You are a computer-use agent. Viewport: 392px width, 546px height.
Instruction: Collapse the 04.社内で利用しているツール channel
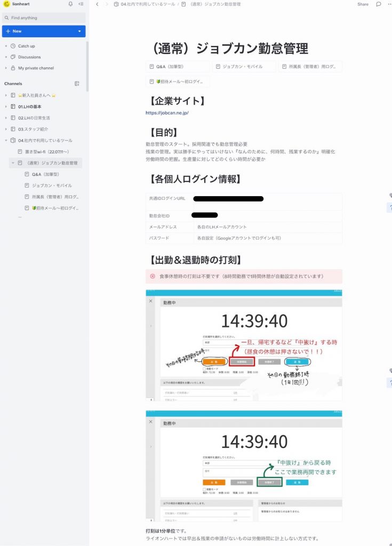(6, 141)
